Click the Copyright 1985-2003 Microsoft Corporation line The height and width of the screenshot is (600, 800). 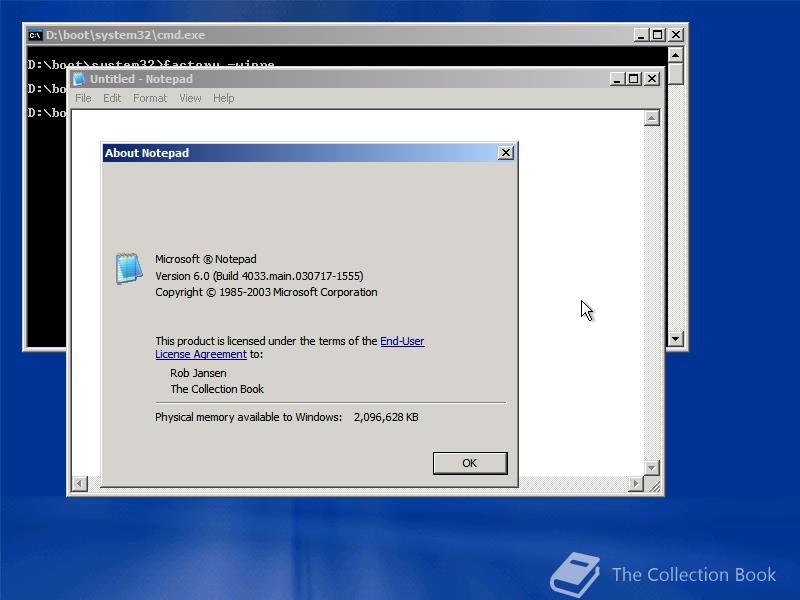(x=266, y=292)
